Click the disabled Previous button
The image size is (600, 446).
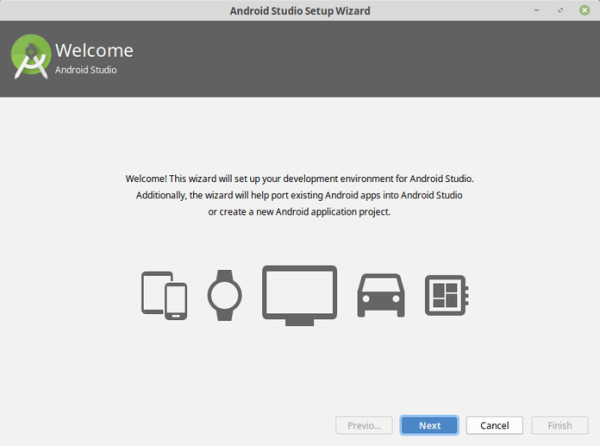click(x=363, y=425)
